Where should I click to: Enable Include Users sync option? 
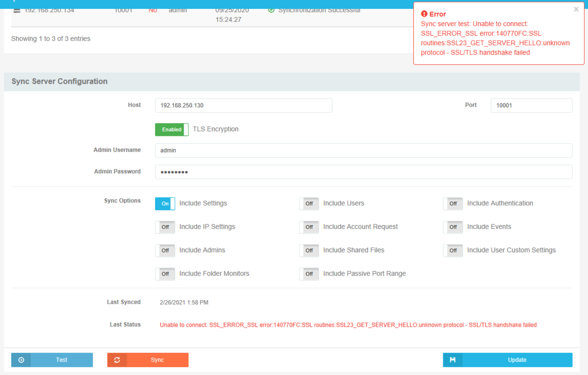pos(309,204)
